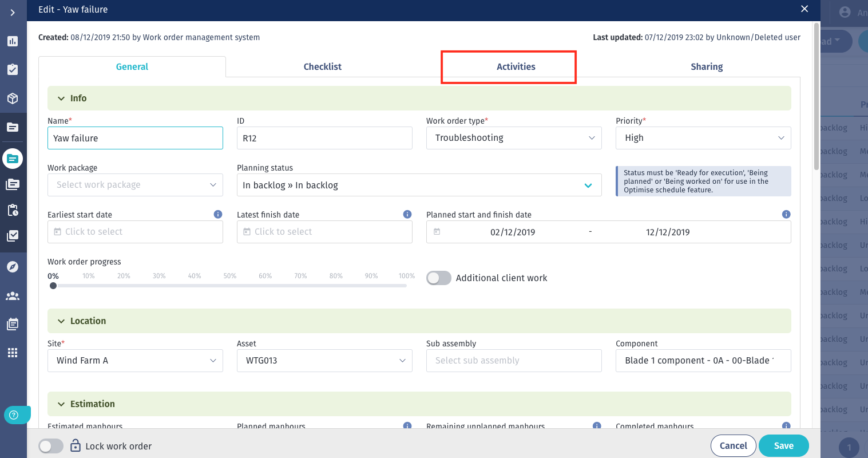The width and height of the screenshot is (868, 458).
Task: Collapse the Estimation section
Action: 61,404
